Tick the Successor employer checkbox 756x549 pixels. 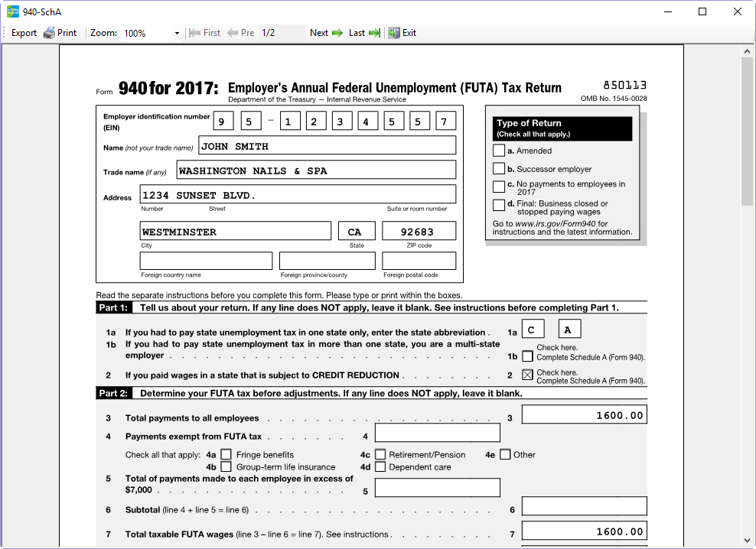point(499,169)
